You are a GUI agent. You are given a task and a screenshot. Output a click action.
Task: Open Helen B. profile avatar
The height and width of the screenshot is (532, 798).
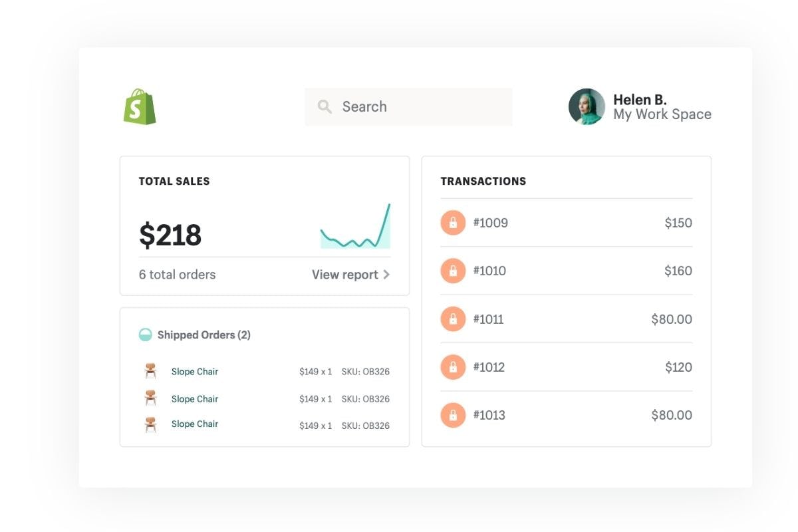click(x=587, y=106)
